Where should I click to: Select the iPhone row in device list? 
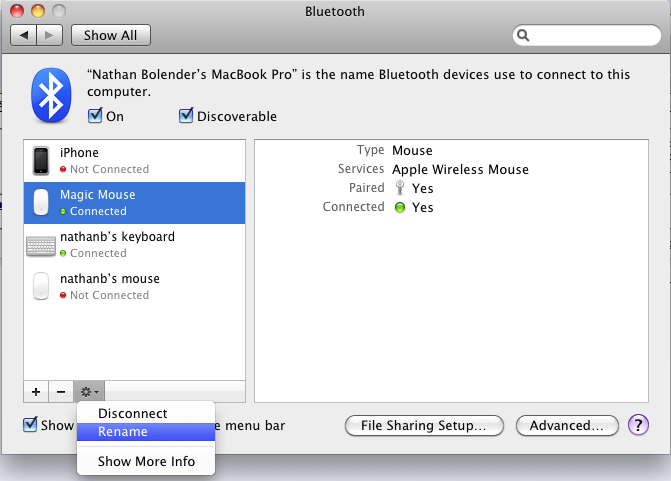tap(134, 161)
